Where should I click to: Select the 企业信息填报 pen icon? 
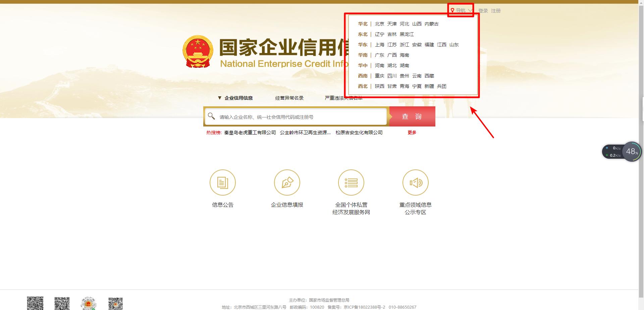[287, 183]
